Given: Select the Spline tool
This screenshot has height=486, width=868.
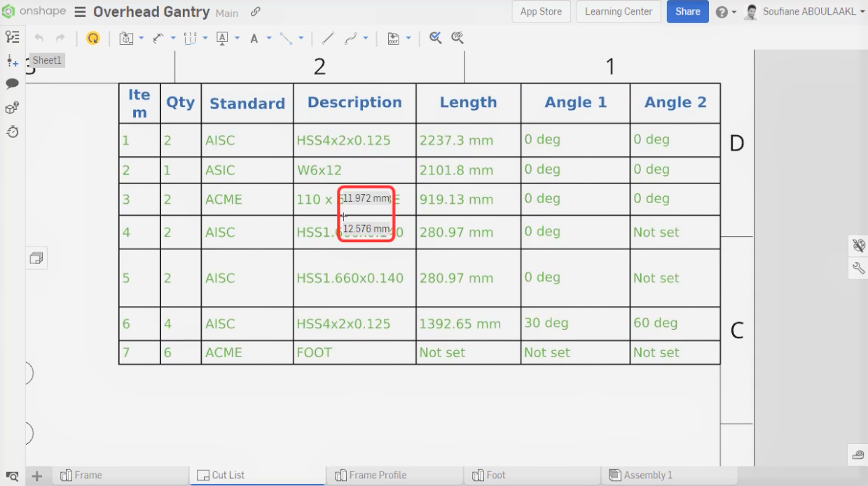Looking at the screenshot, I should click(350, 39).
